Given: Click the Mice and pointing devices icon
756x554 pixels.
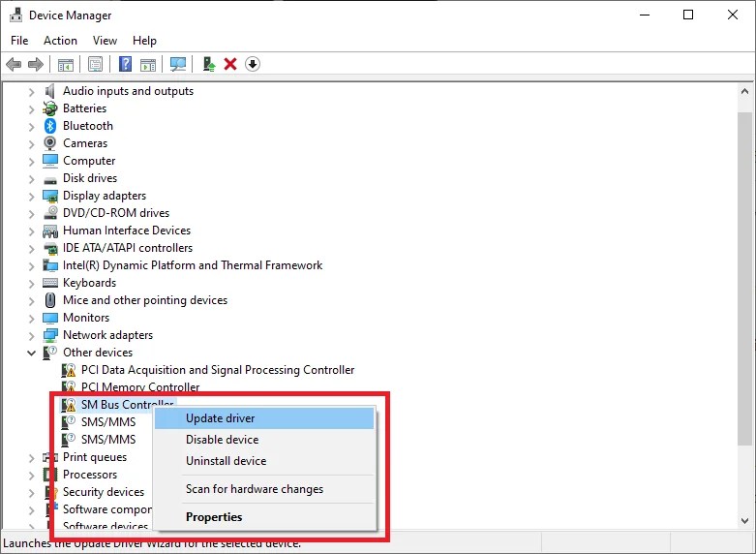Looking at the screenshot, I should (x=50, y=300).
